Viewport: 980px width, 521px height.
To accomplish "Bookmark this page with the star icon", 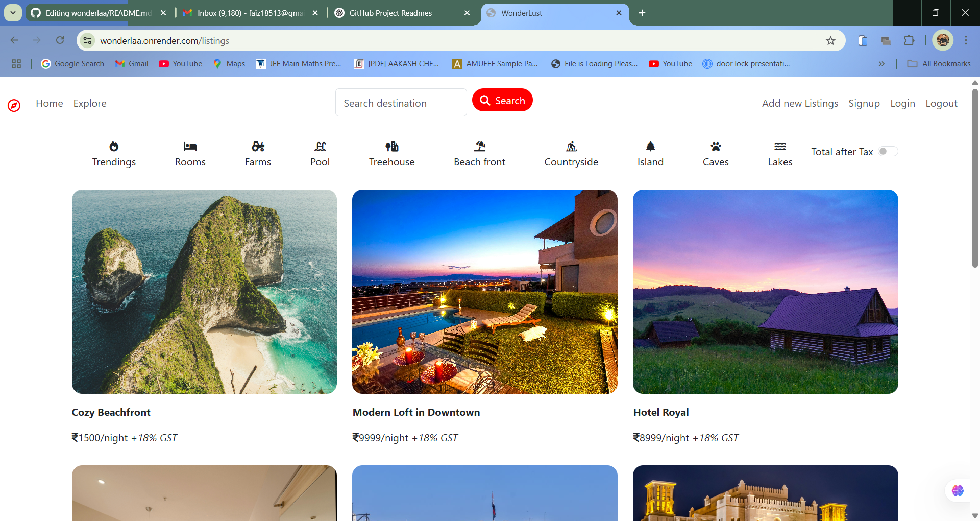I will 830,41.
